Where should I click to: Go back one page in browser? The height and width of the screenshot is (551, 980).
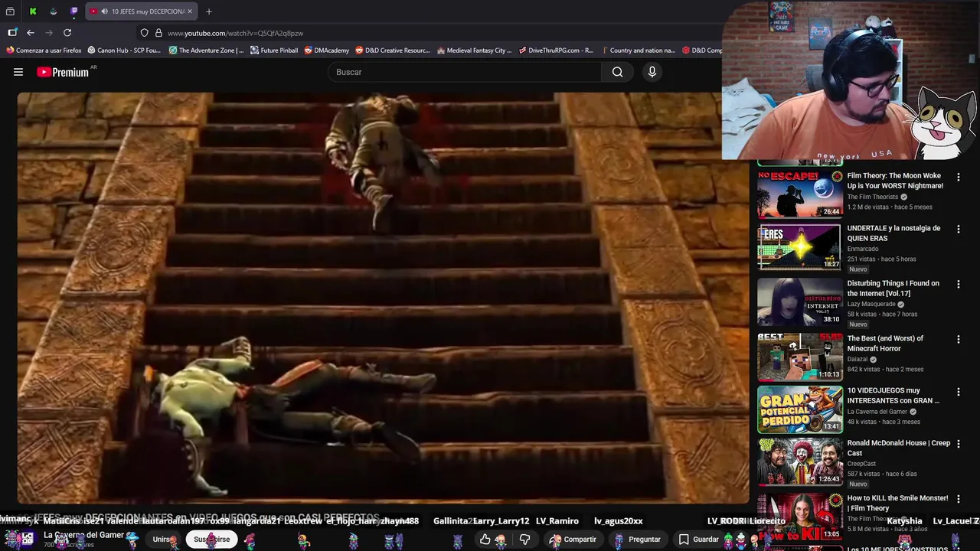tap(31, 33)
